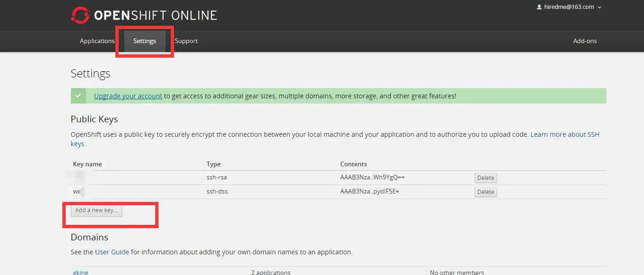This screenshot has width=644, height=275.
Task: Open the hiredme@163.com account dropdown
Action: (569, 7)
